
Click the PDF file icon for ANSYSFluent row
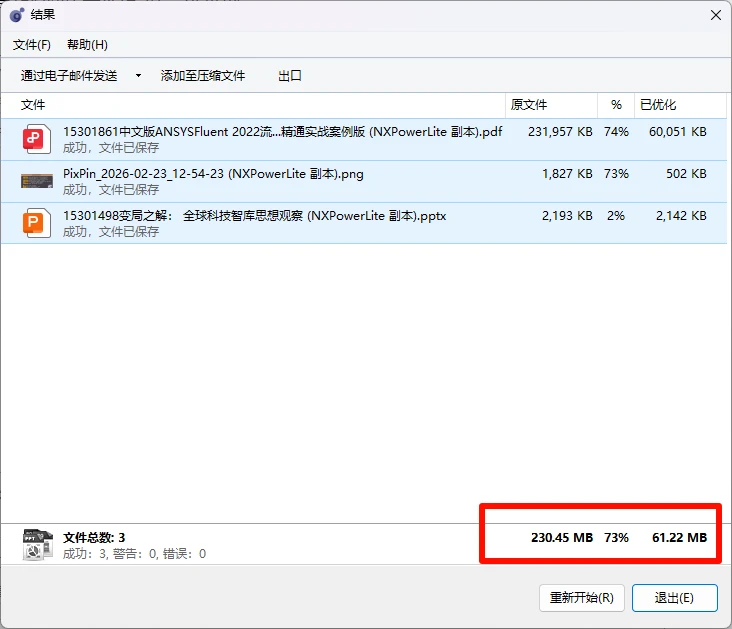pyautogui.click(x=36, y=139)
